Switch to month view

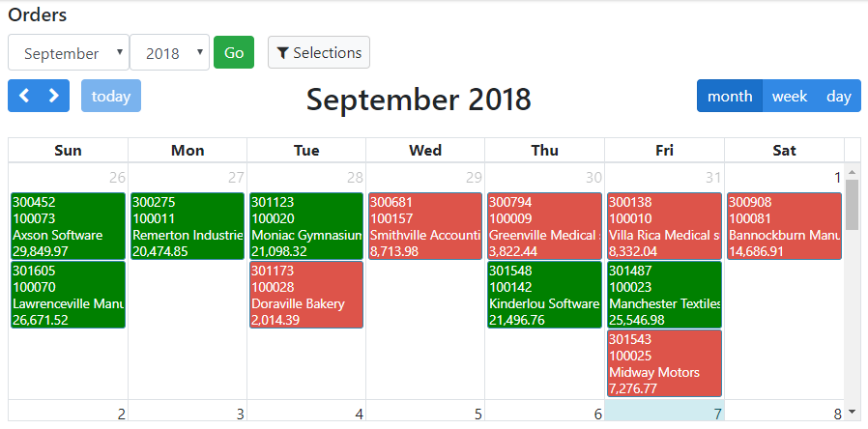[x=730, y=96]
